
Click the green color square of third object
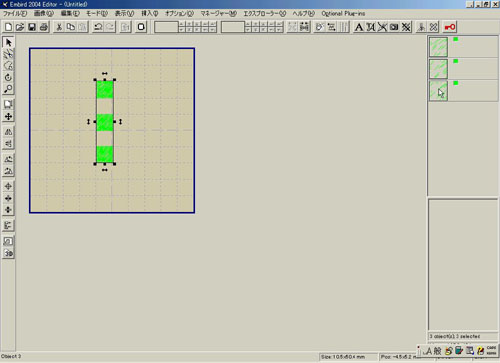pyautogui.click(x=456, y=83)
